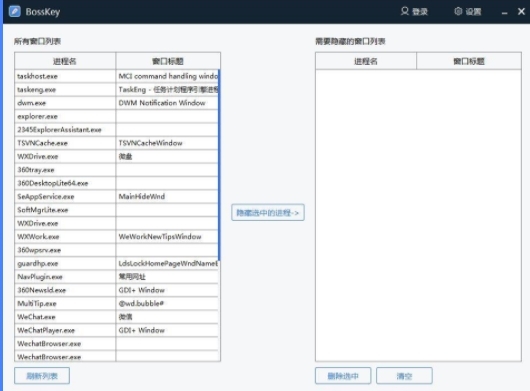The height and width of the screenshot is (391, 530).
Task: Open the 设置 settings gear
Action: [467, 11]
